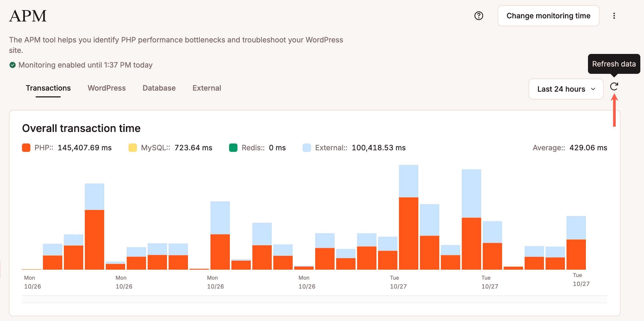Image resolution: width=644 pixels, height=321 pixels.
Task: Open the three-dot more options menu
Action: (x=614, y=16)
